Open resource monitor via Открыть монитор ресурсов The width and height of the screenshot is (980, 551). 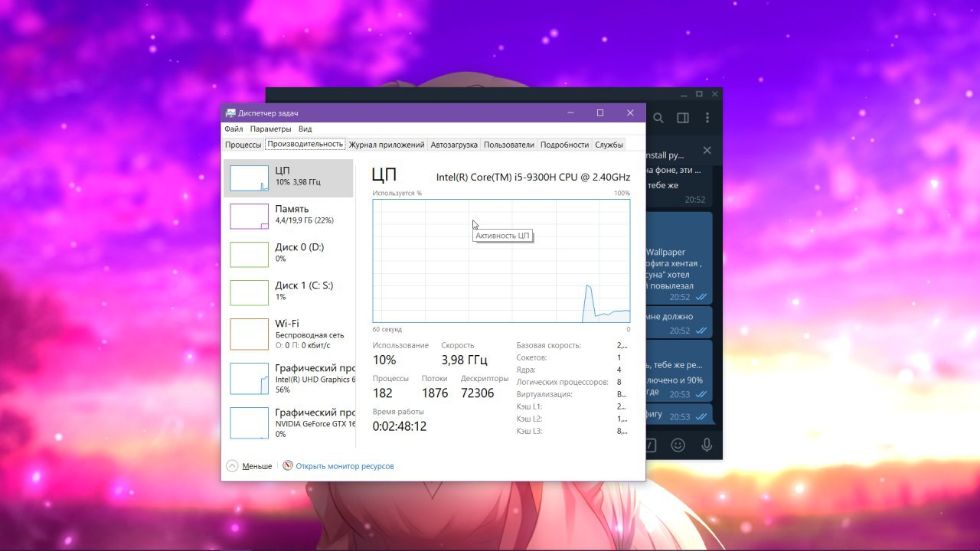click(x=345, y=466)
